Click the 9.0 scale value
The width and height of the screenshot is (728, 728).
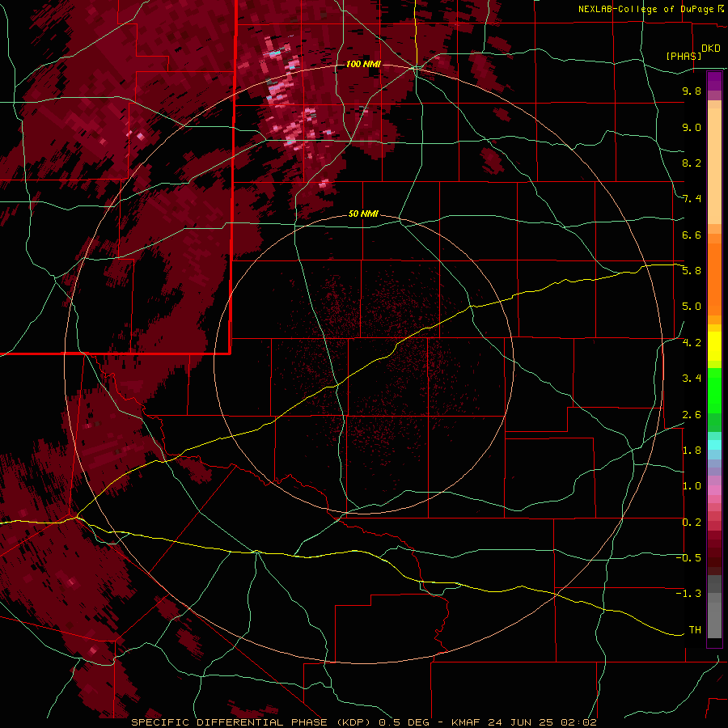point(692,127)
